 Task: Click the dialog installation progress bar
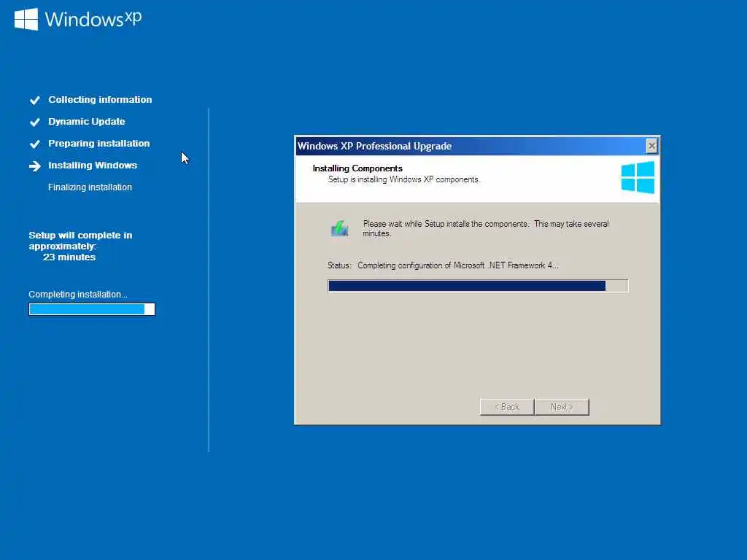pos(478,286)
